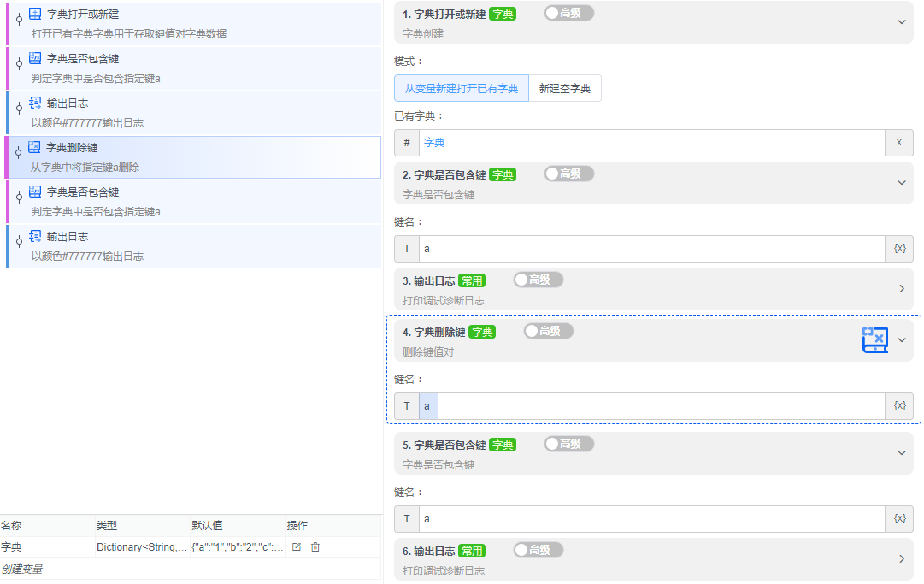Viewport: 924px width, 584px height.
Task: Toggle 高级 mode on step 1
Action: [x=568, y=13]
